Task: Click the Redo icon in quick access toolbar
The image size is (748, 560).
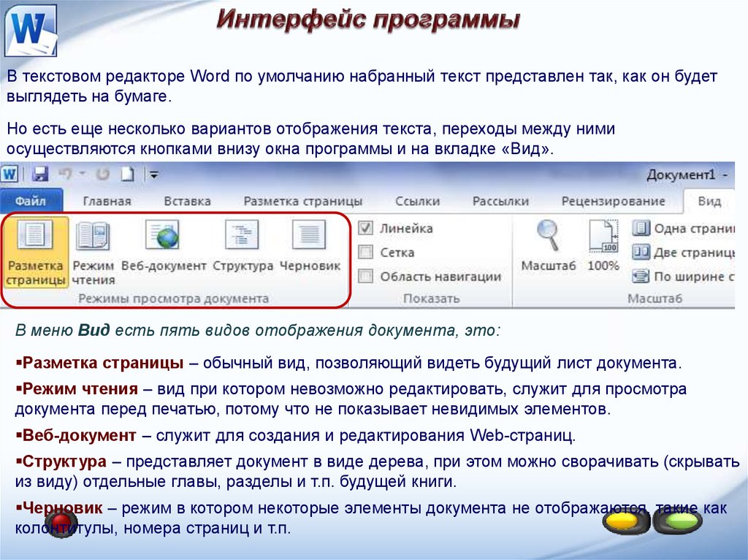Action: tap(102, 174)
